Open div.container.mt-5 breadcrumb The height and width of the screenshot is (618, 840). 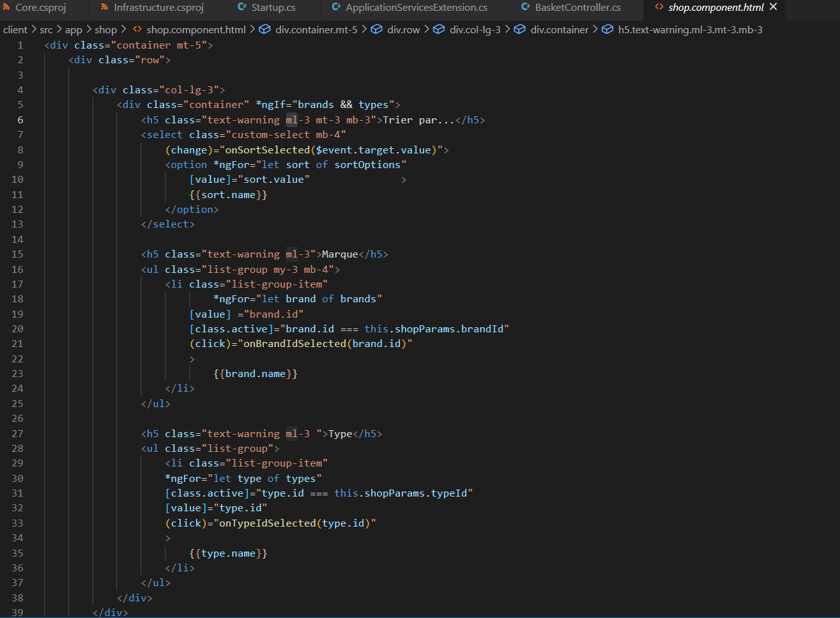pos(316,29)
